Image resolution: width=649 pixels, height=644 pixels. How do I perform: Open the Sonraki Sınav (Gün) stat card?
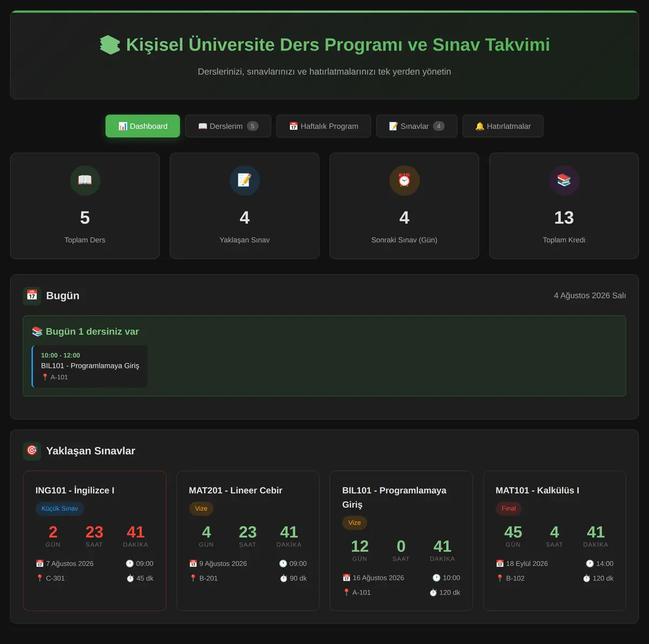point(404,205)
